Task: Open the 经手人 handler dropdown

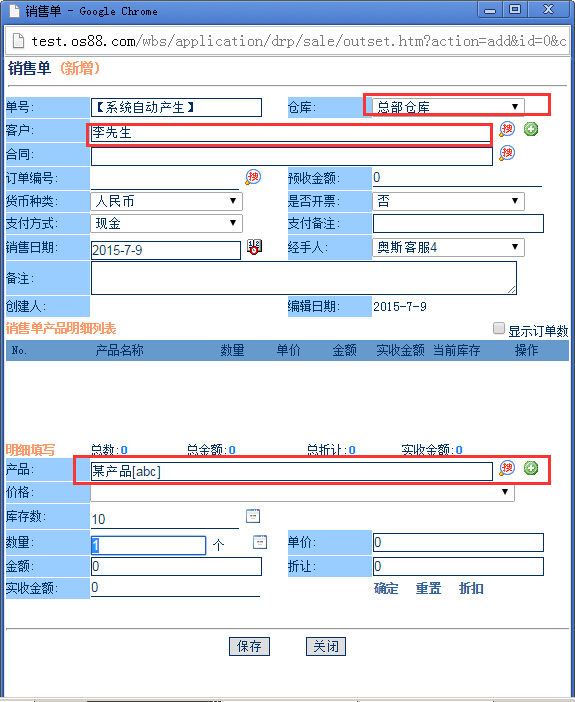Action: click(x=448, y=247)
